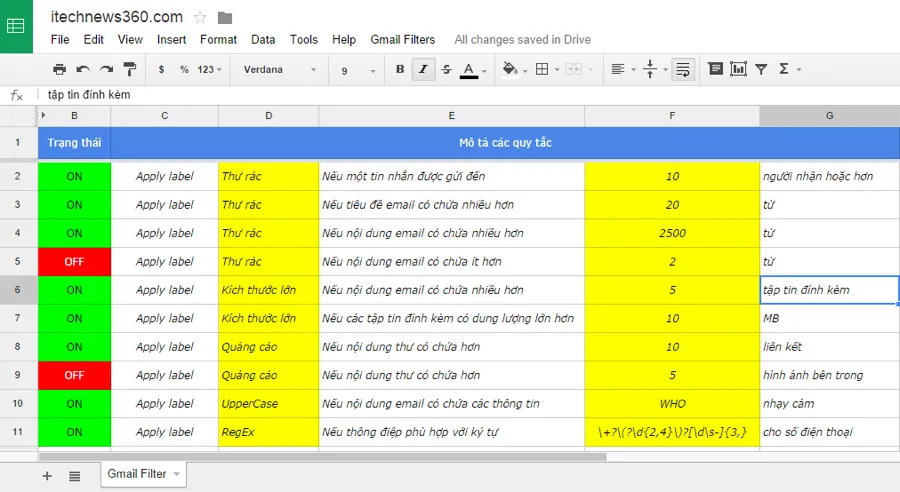
Task: Star the itechnews360.com document
Action: [200, 18]
